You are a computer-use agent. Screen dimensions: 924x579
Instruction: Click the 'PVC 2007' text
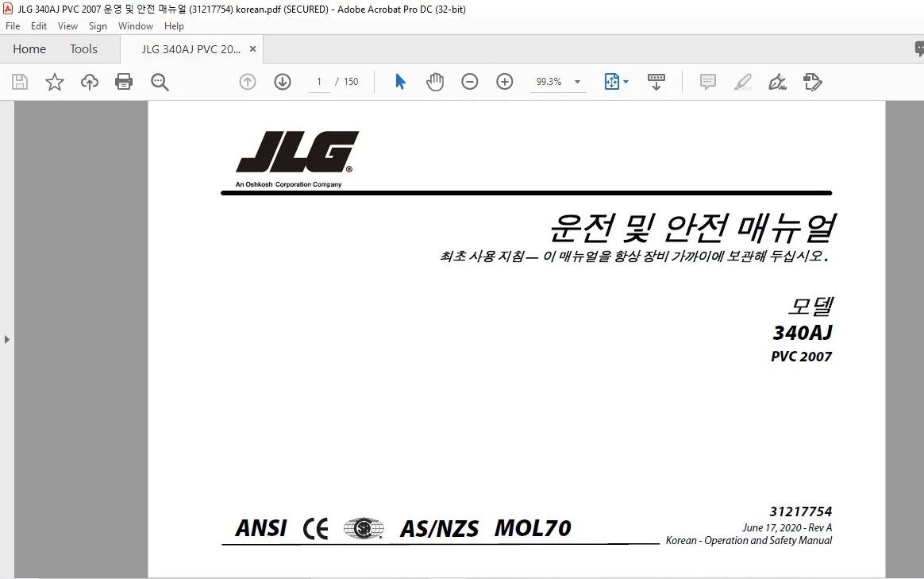click(x=802, y=356)
